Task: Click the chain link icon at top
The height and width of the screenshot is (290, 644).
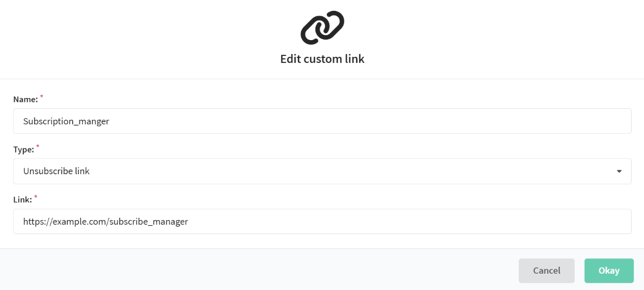Action: point(322,28)
